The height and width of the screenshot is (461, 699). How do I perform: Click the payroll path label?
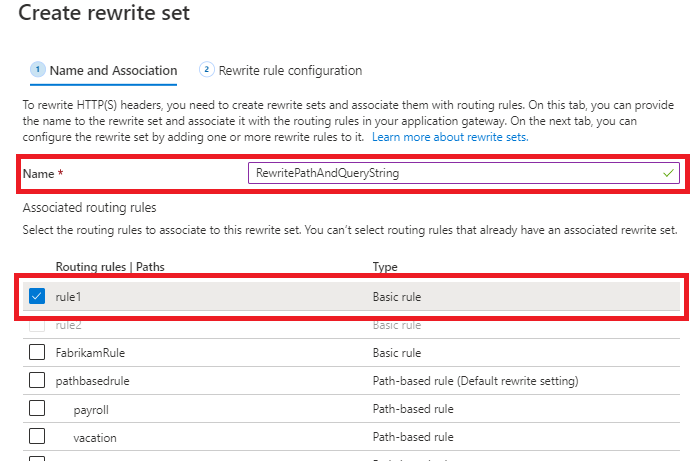pyautogui.click(x=91, y=409)
